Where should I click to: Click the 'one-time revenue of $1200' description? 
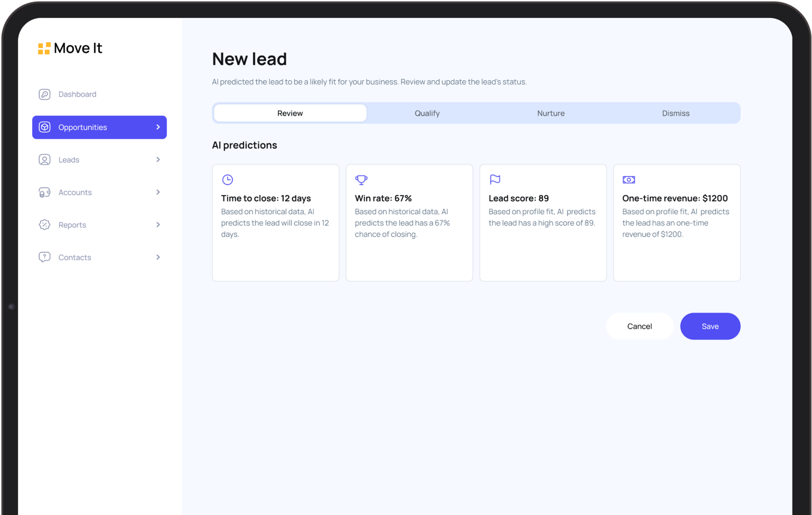tap(676, 223)
